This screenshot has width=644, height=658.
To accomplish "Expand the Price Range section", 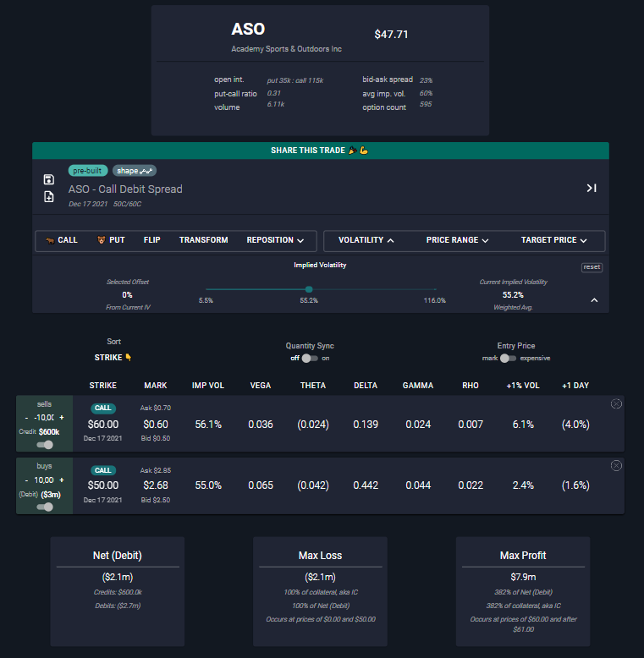I will pyautogui.click(x=457, y=240).
